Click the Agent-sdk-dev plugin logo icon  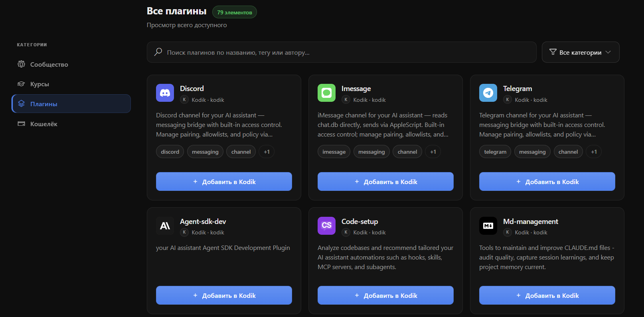[165, 226]
